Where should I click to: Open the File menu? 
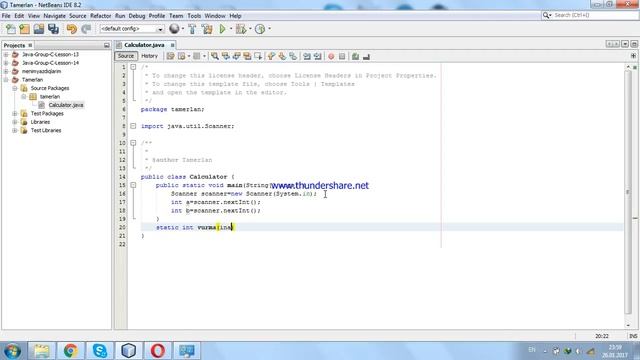click(x=6, y=16)
